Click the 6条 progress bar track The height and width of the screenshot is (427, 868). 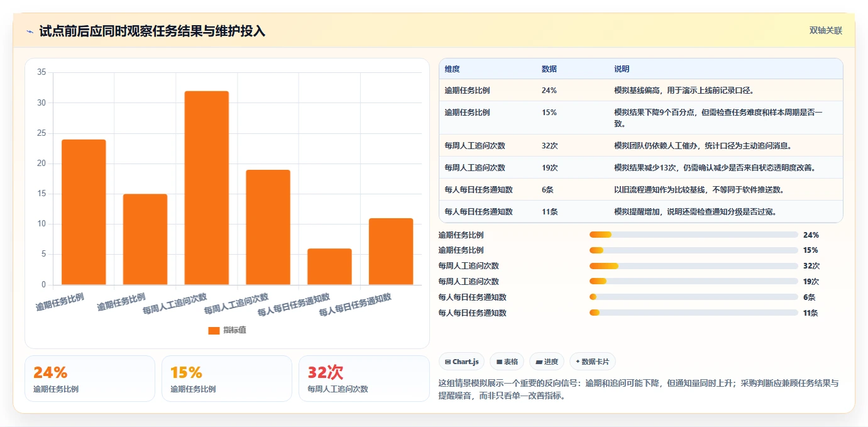pos(694,297)
